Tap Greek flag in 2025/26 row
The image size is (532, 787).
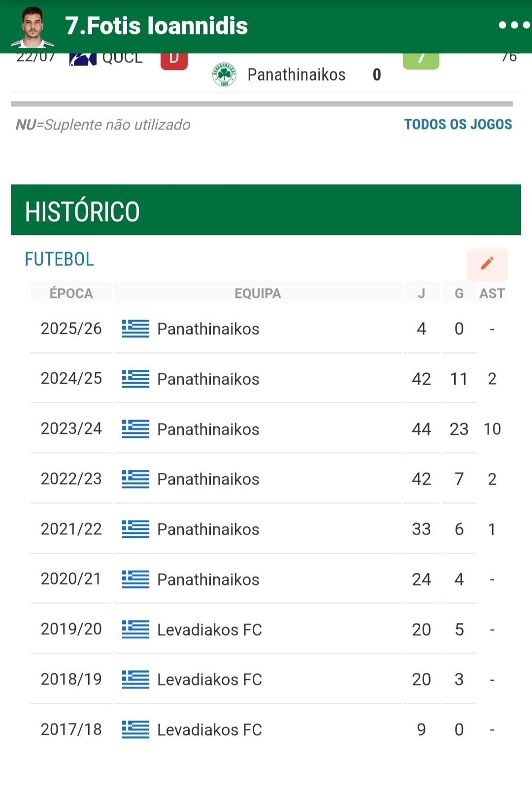point(135,328)
